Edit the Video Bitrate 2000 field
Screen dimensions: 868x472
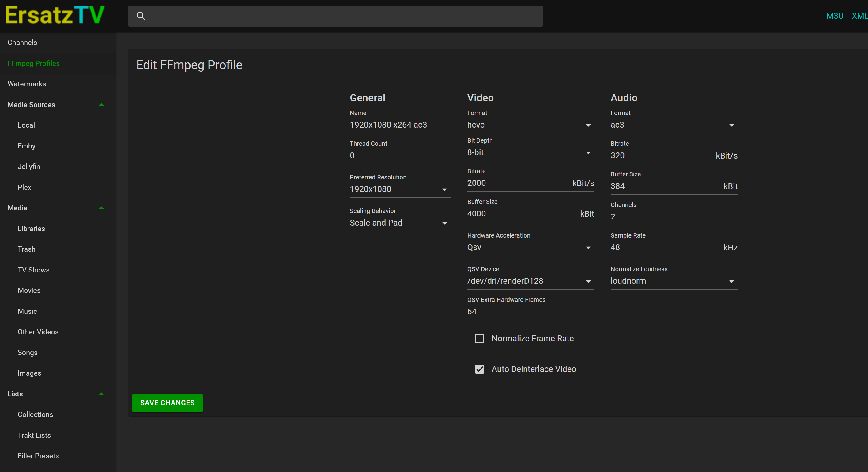pyautogui.click(x=530, y=183)
